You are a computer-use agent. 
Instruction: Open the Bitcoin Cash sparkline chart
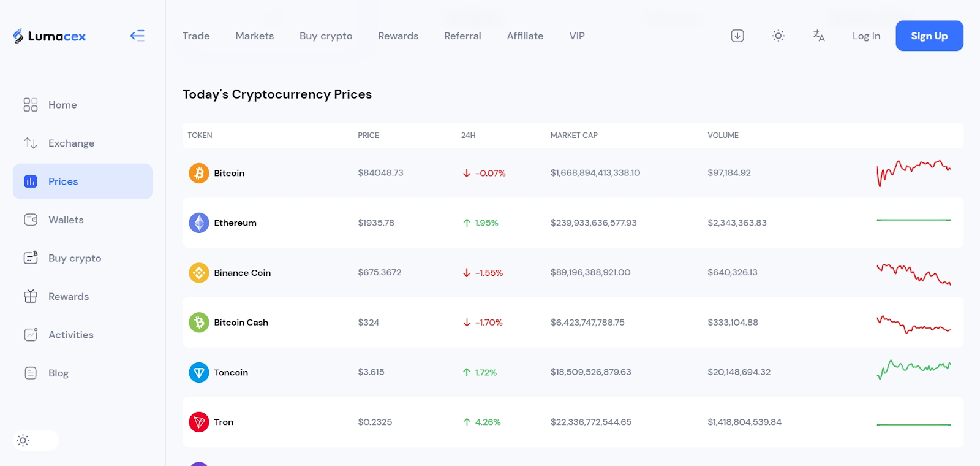[913, 324]
